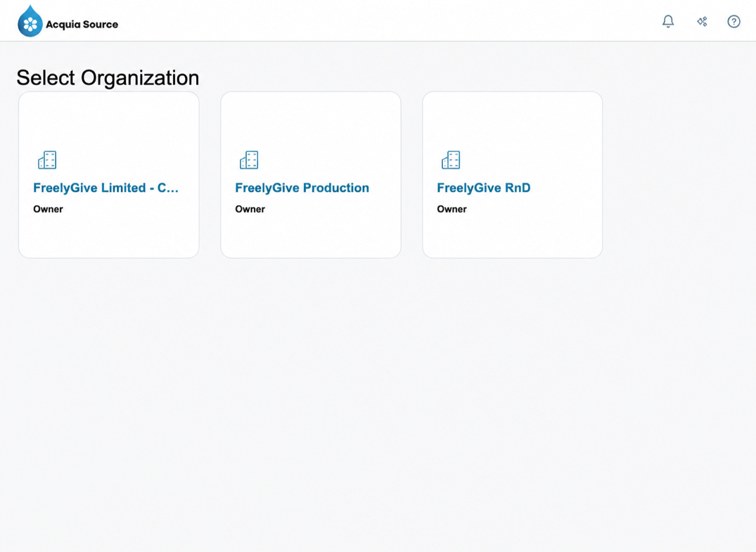Click the building icon on FreelyGive Limited card
756x552 pixels.
(x=47, y=160)
